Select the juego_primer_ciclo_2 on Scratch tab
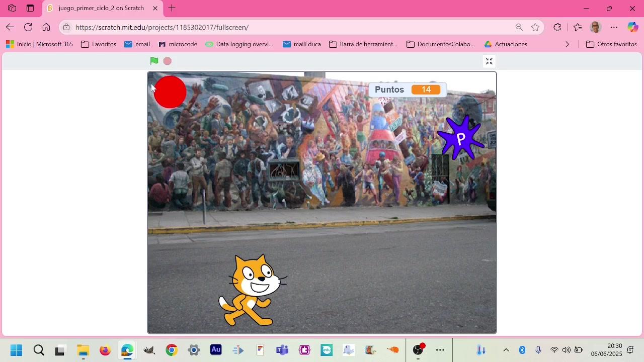644x362 pixels. (x=102, y=8)
